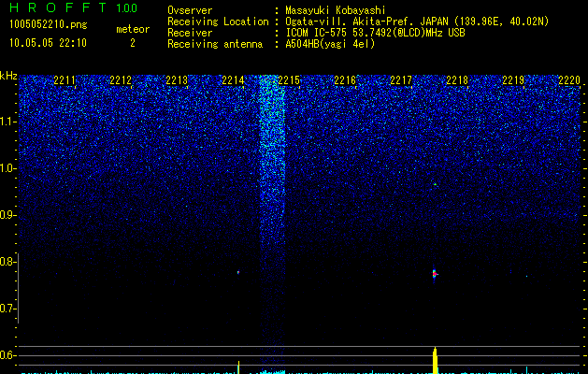Click the 2216 time marker

click(x=345, y=80)
